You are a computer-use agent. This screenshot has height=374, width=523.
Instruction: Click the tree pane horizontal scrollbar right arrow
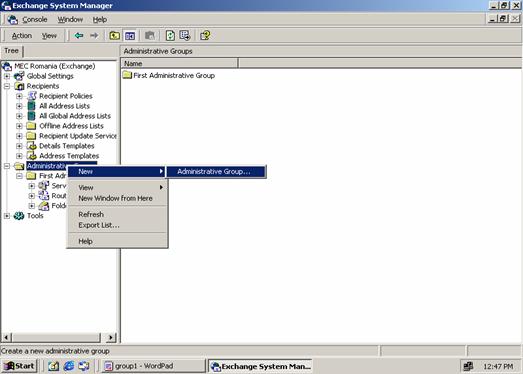[x=111, y=338]
